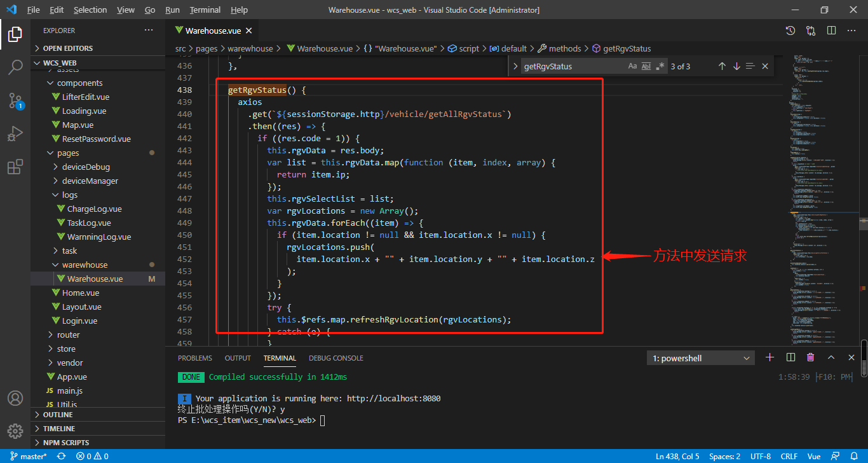This screenshot has height=463, width=868.
Task: Open the Manage gear icon
Action: click(x=15, y=431)
